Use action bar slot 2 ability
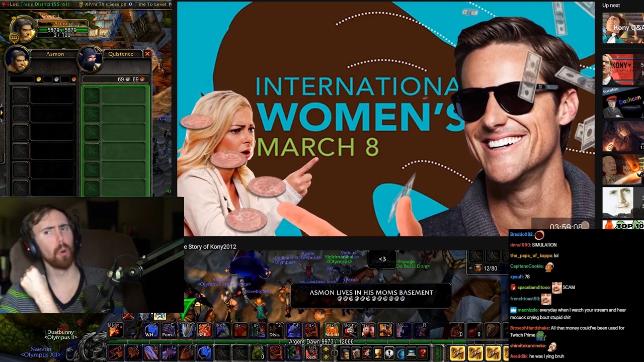Viewport: 644px width, 362px height. point(133,352)
